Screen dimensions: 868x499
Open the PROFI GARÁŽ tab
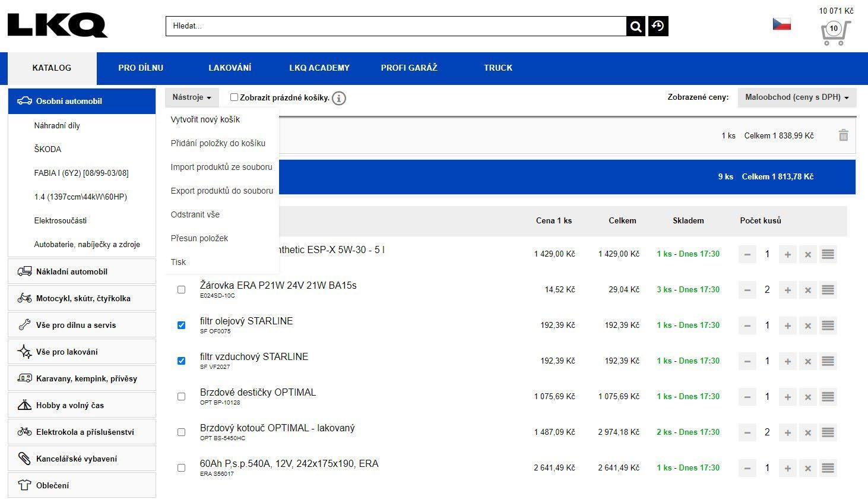[409, 68]
